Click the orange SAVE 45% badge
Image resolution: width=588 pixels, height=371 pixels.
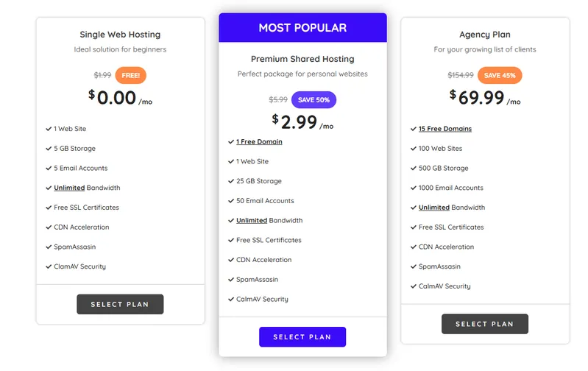500,75
